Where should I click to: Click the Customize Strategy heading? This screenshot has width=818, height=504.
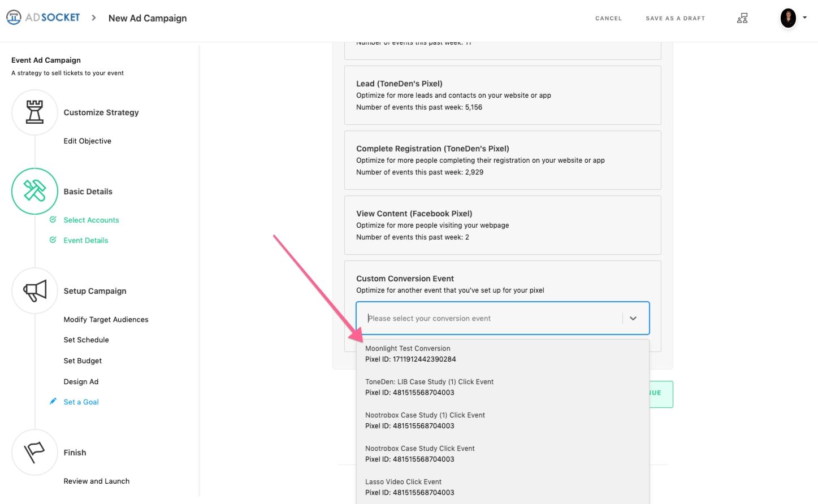101,112
